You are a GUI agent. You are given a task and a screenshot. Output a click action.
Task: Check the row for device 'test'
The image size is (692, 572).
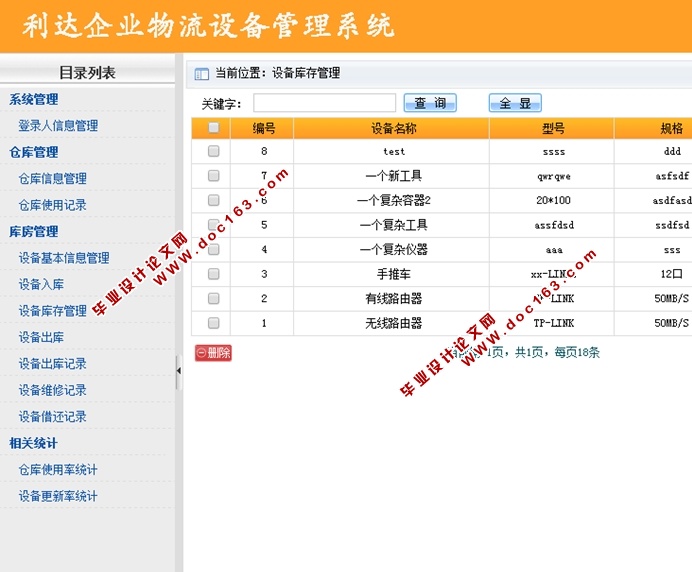[214, 151]
